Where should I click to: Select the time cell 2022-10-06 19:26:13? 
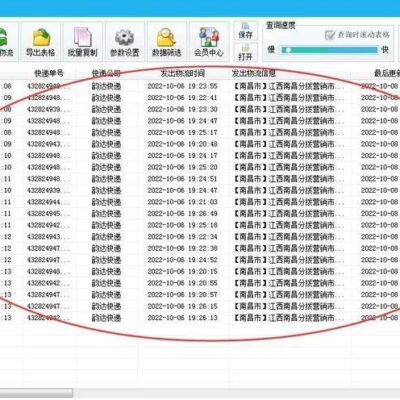[183, 318]
